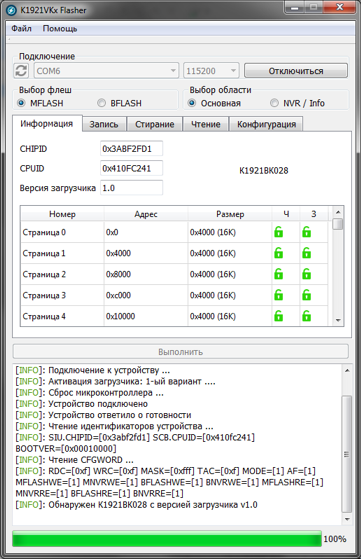Select the Страница 2 row label

pos(44,274)
